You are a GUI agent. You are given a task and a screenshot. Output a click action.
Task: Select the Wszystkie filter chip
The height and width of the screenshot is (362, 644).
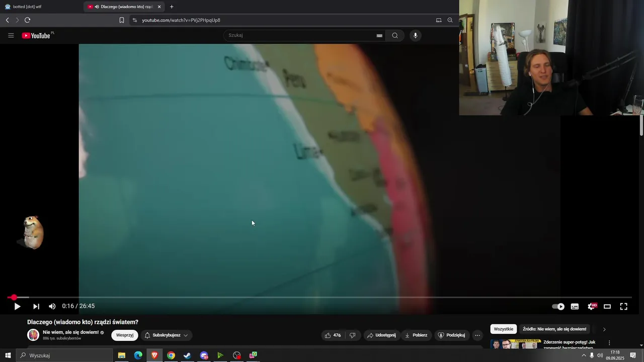tap(504, 329)
